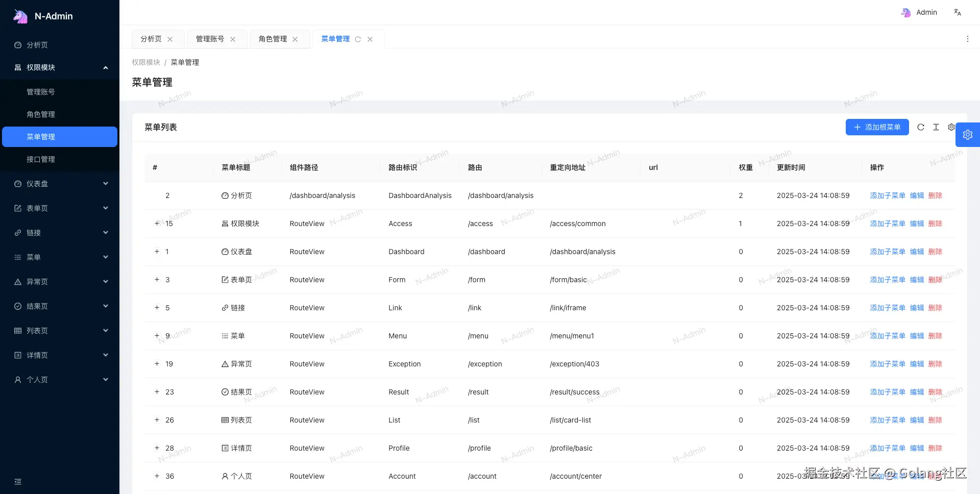The width and height of the screenshot is (980, 494).
Task: Click the 链接 sidebar link icon
Action: point(18,233)
